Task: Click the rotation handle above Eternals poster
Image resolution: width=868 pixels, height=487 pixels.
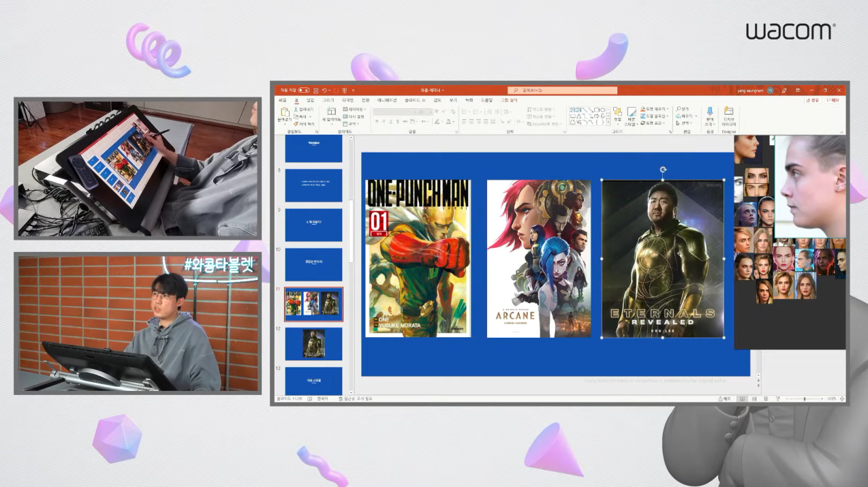Action: coord(663,170)
